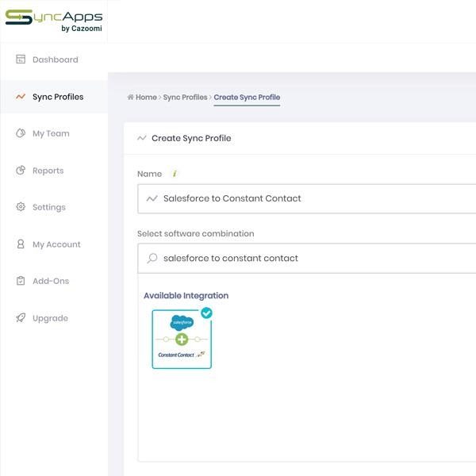Go to My Team section
The image size is (476, 476).
(x=51, y=133)
